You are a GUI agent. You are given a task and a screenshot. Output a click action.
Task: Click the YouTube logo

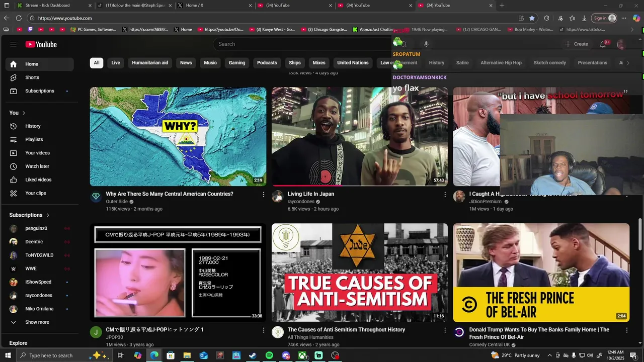[x=41, y=44]
